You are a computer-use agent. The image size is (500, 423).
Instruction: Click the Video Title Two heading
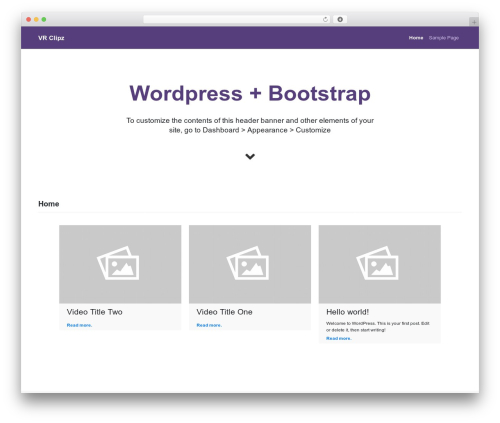tap(95, 312)
